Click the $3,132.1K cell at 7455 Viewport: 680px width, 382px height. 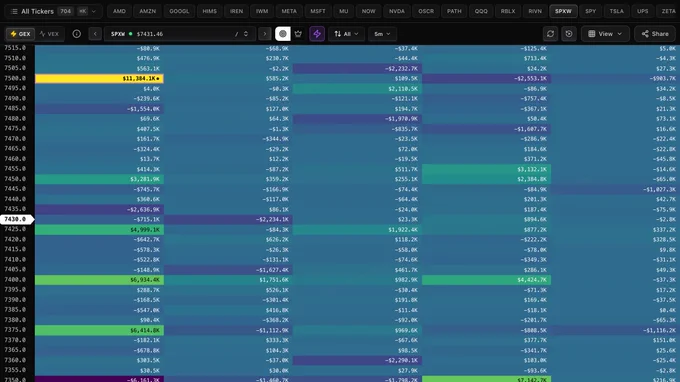486,169
